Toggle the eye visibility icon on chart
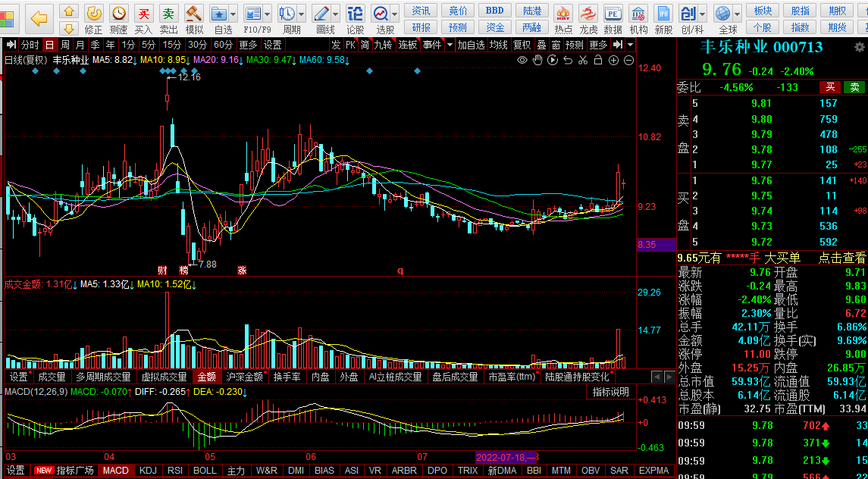 pos(522,61)
